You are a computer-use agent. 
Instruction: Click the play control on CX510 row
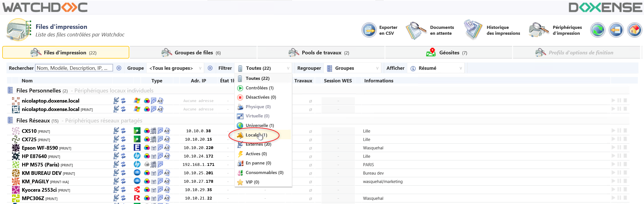613,131
